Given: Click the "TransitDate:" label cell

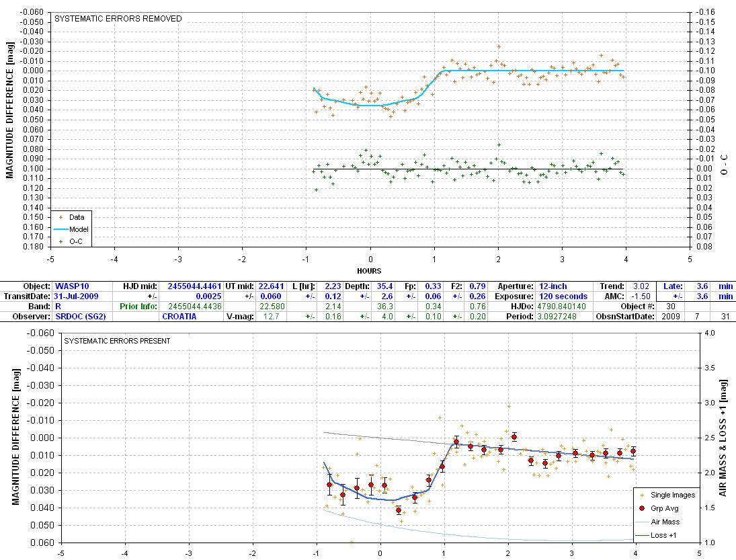Looking at the screenshot, I should pyautogui.click(x=27, y=296).
